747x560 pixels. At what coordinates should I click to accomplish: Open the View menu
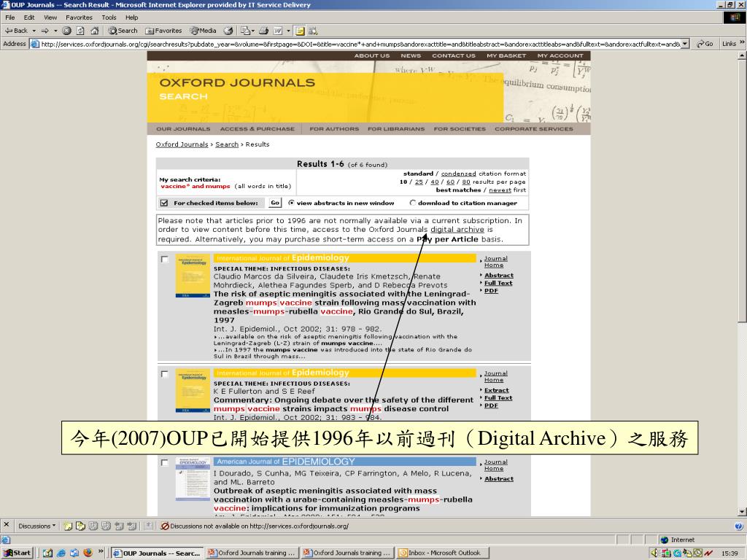(x=50, y=17)
